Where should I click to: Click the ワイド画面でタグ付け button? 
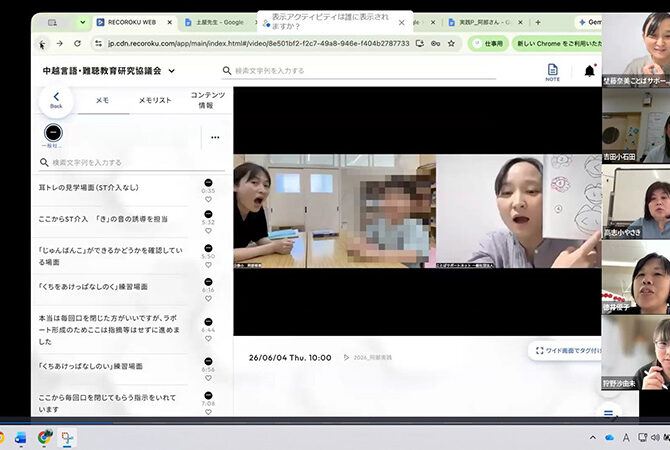pyautogui.click(x=567, y=351)
